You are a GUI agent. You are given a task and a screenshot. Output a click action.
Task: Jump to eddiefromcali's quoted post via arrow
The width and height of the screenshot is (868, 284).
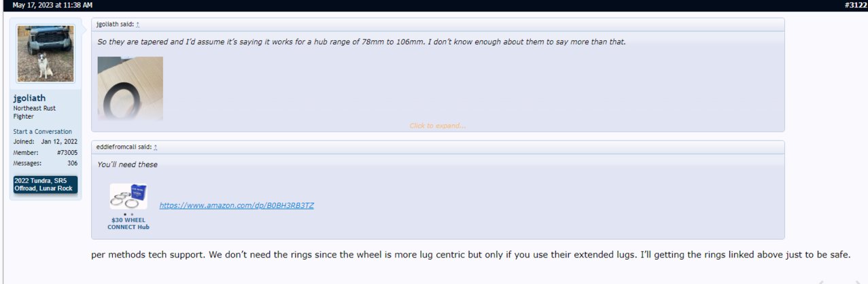(x=156, y=147)
